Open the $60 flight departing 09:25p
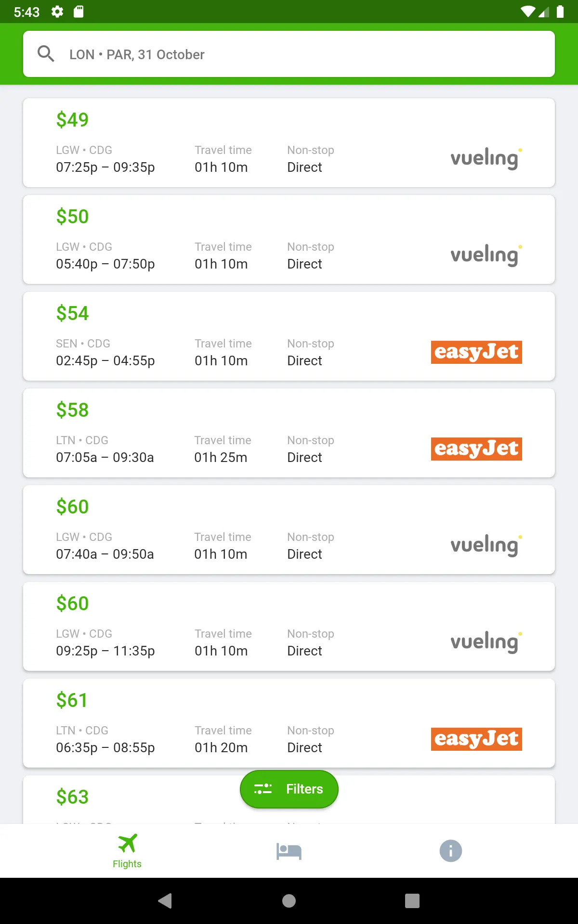 (289, 626)
